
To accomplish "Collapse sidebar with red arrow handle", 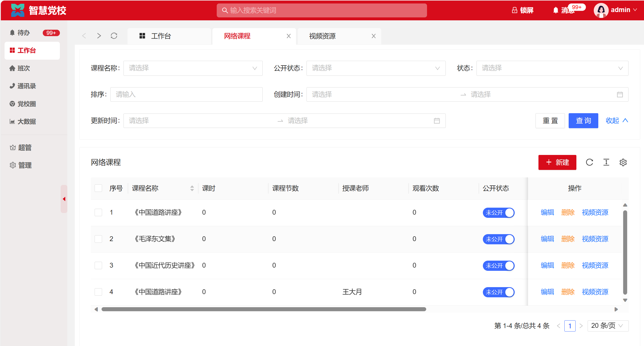I will coord(64,199).
